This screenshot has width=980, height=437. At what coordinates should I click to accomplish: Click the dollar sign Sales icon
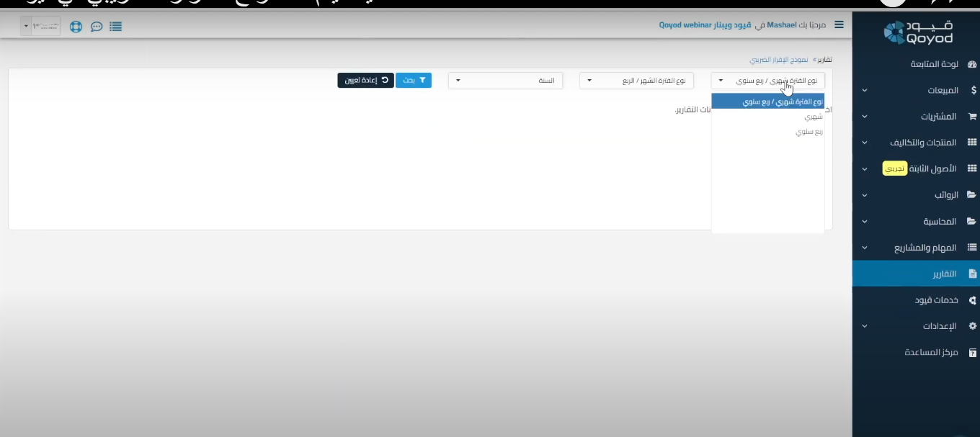click(973, 91)
